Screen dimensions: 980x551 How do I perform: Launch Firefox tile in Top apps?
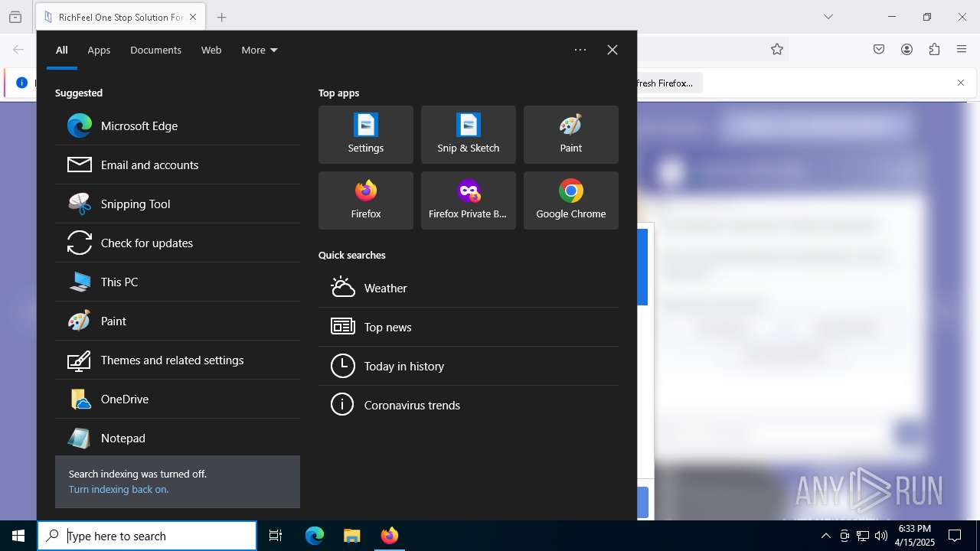click(x=366, y=201)
